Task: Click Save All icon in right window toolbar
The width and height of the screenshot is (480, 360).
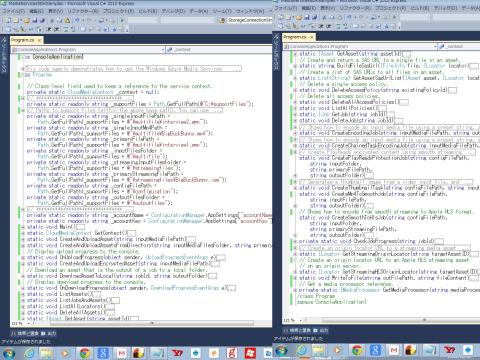Action: (315, 17)
